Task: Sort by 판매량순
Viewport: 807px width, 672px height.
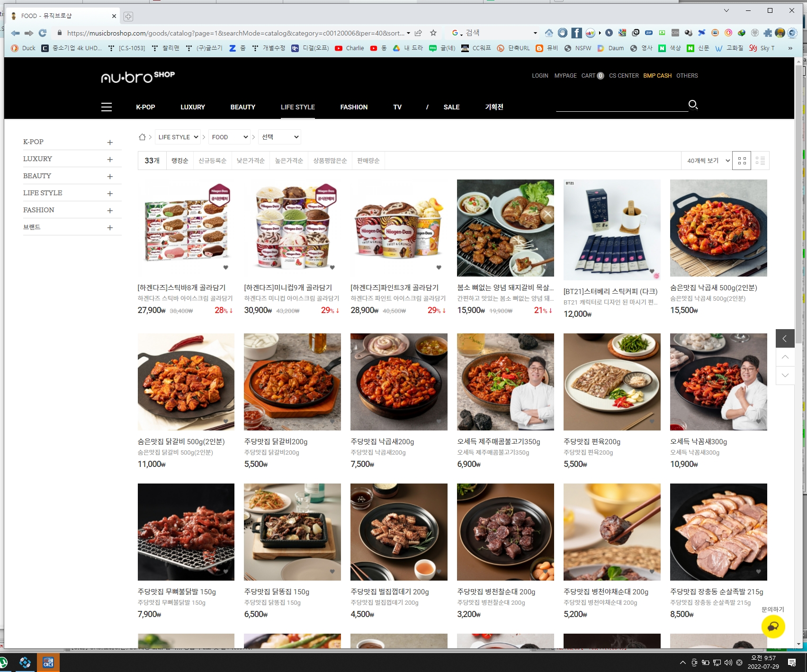Action: [x=368, y=161]
